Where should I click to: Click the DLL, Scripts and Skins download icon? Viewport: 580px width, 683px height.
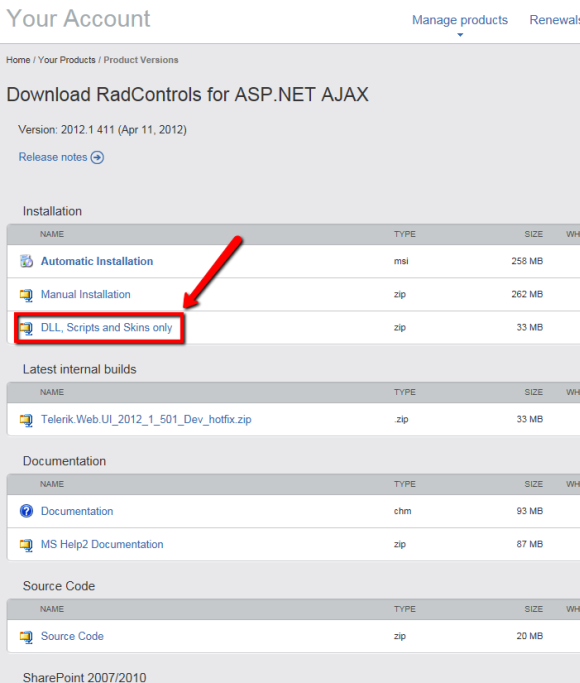(x=27, y=328)
